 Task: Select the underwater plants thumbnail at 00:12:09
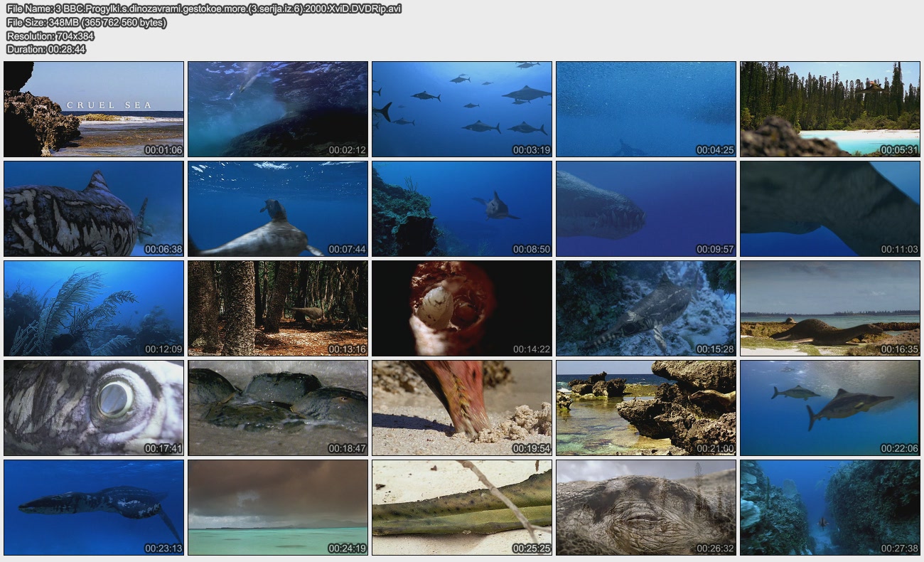(x=94, y=308)
